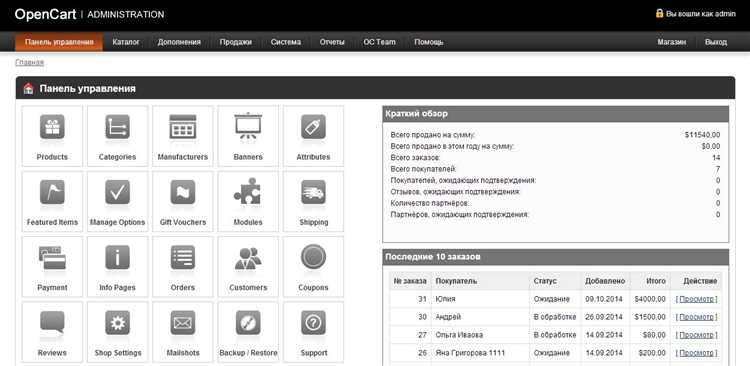Open the Customers people icon

click(248, 258)
